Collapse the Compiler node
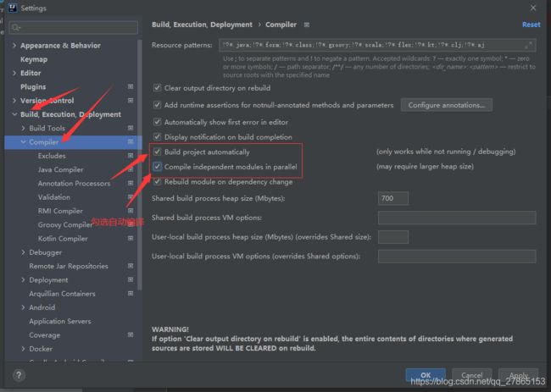This screenshot has height=392, width=551. (23, 141)
